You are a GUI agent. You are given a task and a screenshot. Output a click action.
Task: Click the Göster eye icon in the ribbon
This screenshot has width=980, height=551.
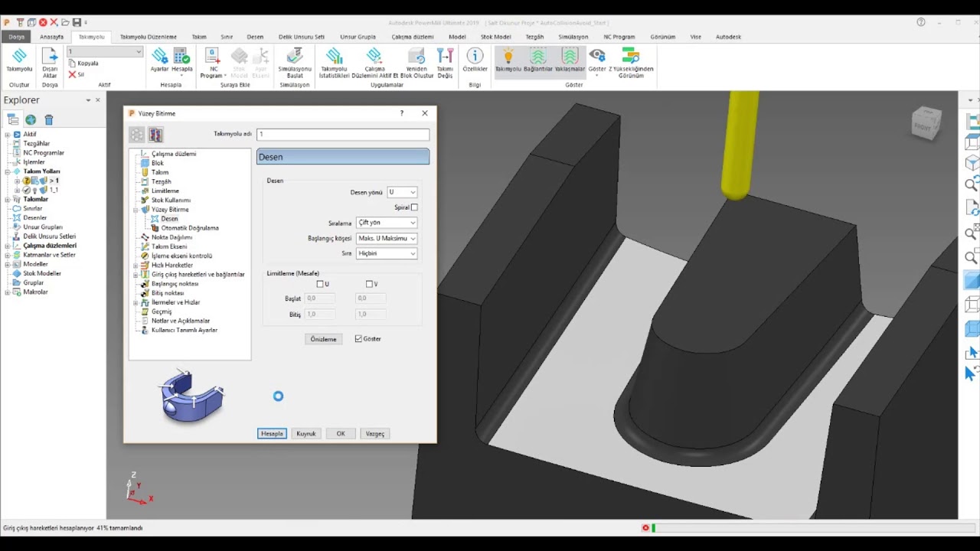coord(596,57)
